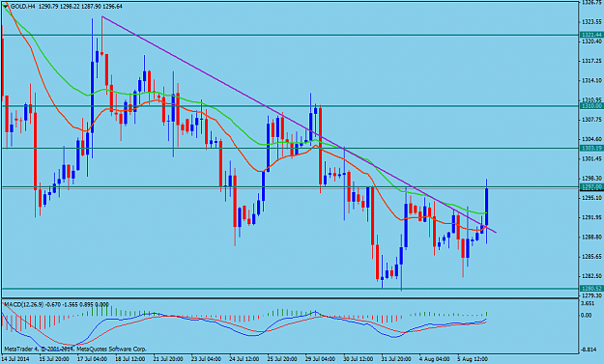Image resolution: width=604 pixels, height=364 pixels.
Task: Click the 1303.19 horizontal line price tag
Action: (590, 148)
